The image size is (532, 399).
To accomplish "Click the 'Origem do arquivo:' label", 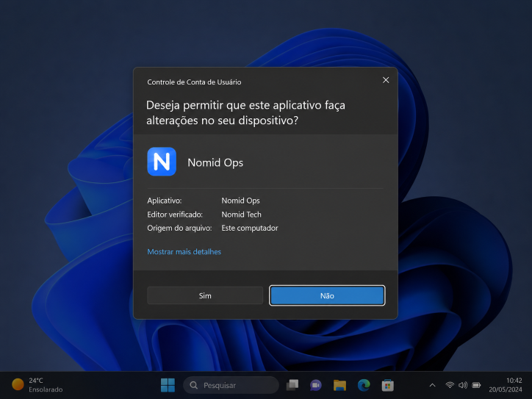I will tap(179, 228).
